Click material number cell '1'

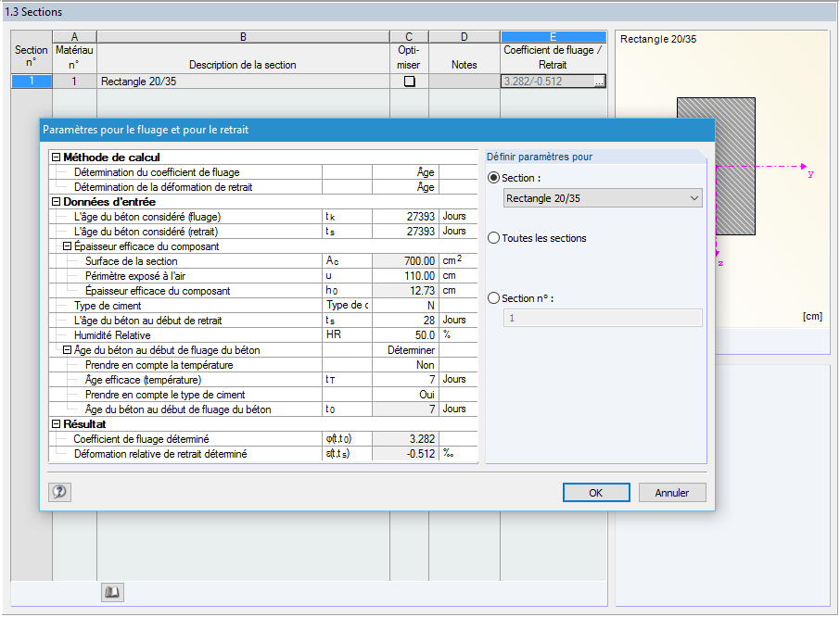[74, 82]
